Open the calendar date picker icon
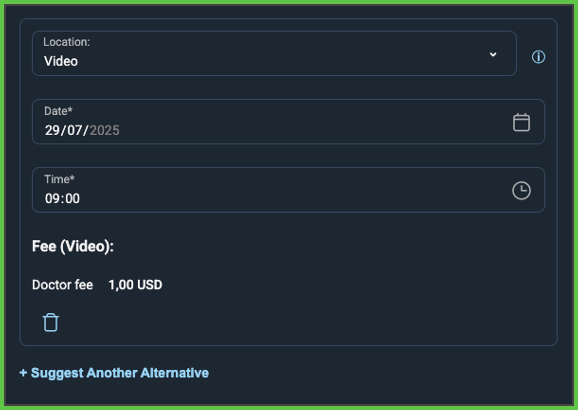The height and width of the screenshot is (410, 578). point(521,122)
